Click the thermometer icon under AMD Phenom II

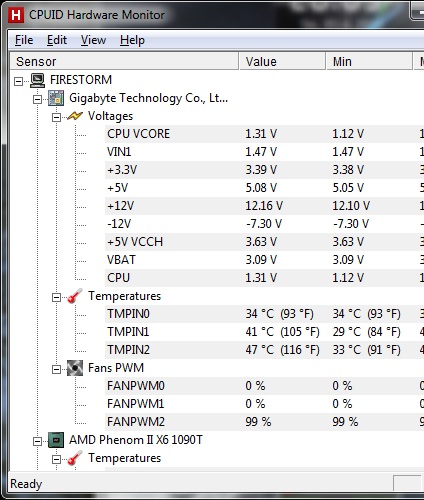75,458
